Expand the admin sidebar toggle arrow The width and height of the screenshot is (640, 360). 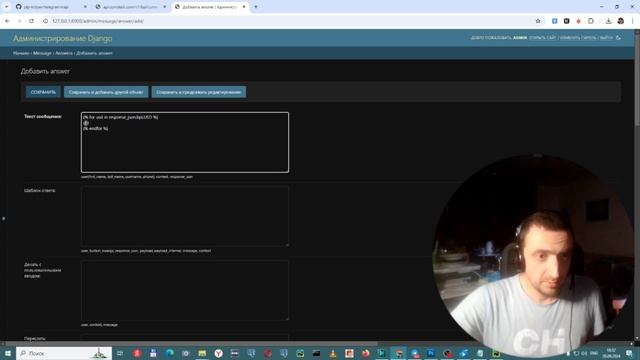point(3,218)
